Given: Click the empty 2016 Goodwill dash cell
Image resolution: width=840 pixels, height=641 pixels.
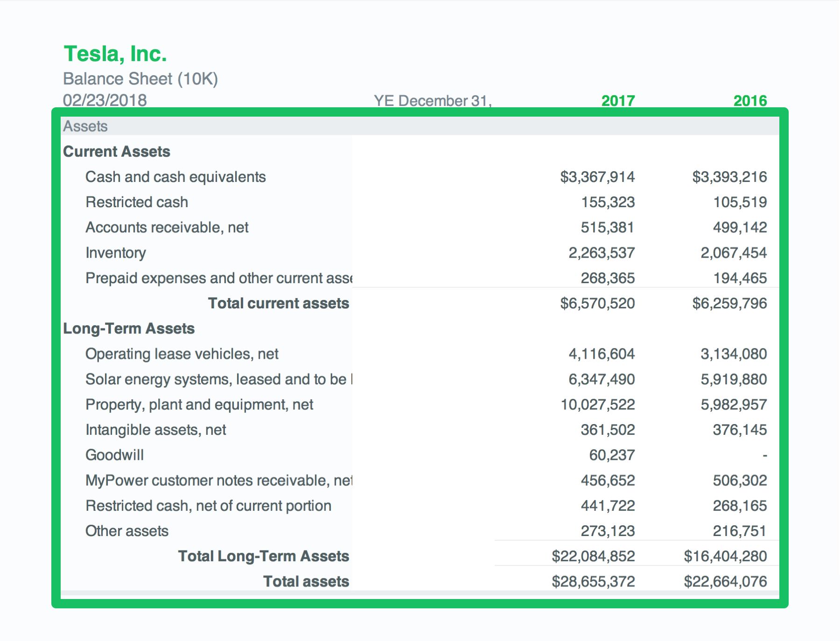Looking at the screenshot, I should pyautogui.click(x=764, y=455).
